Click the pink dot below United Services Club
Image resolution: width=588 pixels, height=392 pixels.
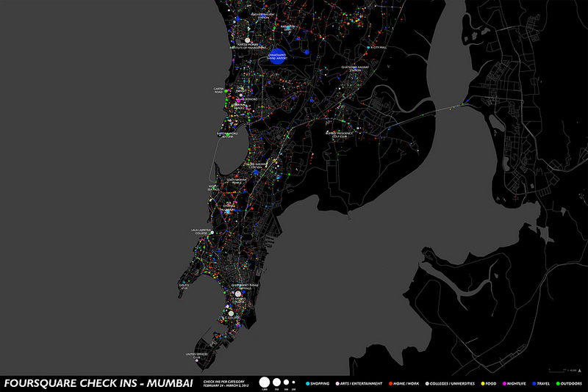click(x=197, y=360)
